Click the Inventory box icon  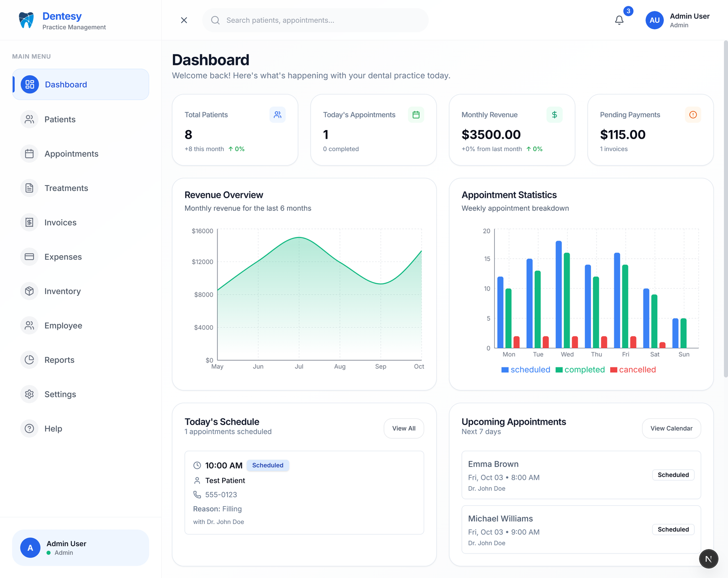pyautogui.click(x=29, y=291)
